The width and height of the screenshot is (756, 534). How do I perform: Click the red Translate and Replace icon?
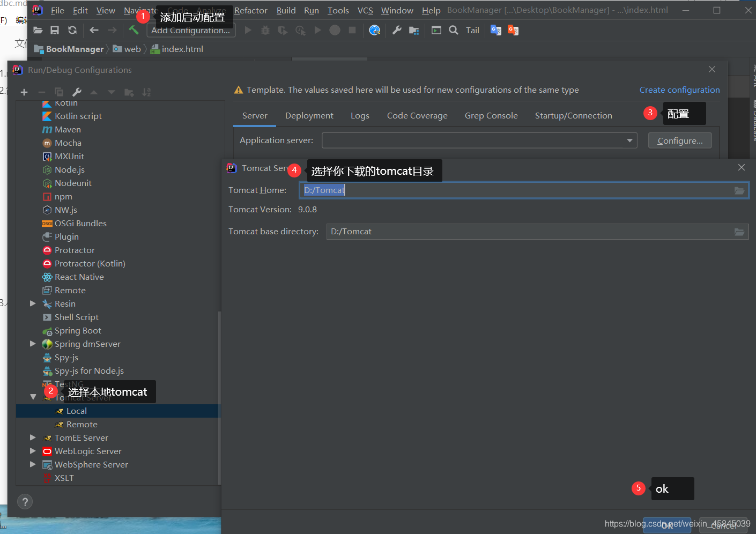click(513, 31)
